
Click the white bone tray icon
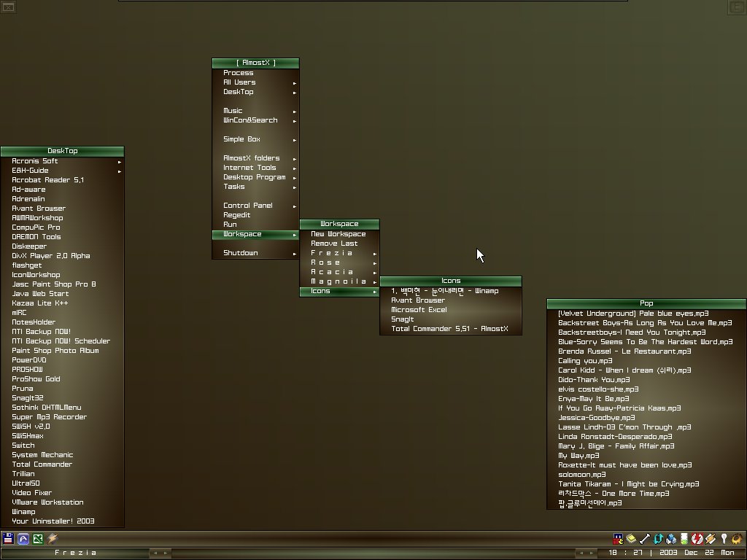click(x=645, y=539)
